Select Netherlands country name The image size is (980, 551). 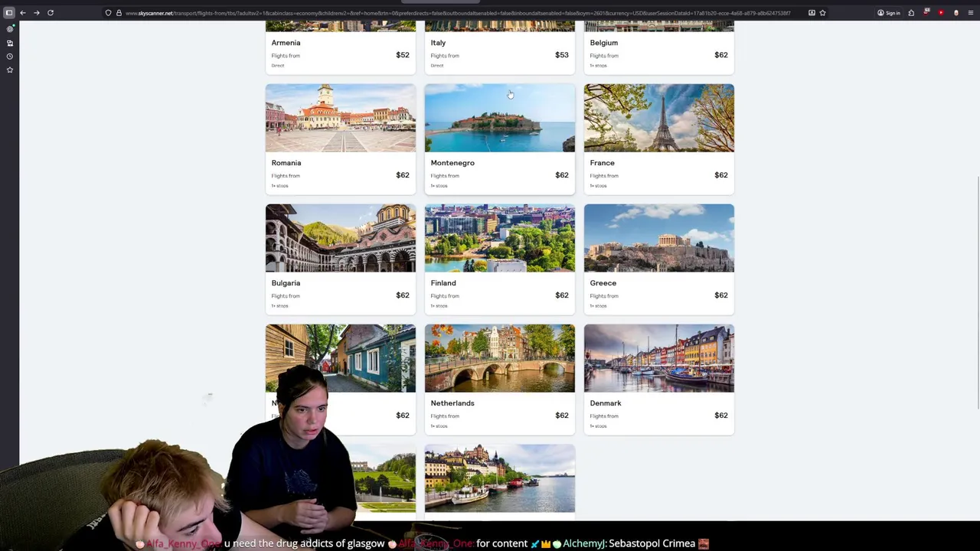pos(452,403)
